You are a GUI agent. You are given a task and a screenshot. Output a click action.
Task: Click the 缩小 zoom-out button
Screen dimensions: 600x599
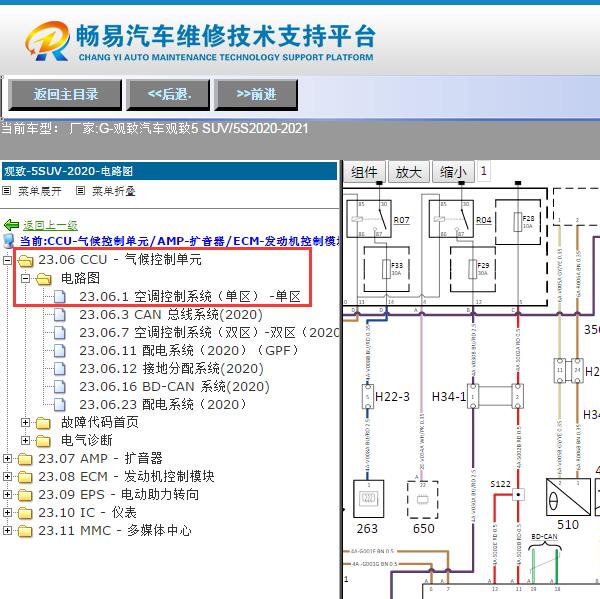point(453,172)
